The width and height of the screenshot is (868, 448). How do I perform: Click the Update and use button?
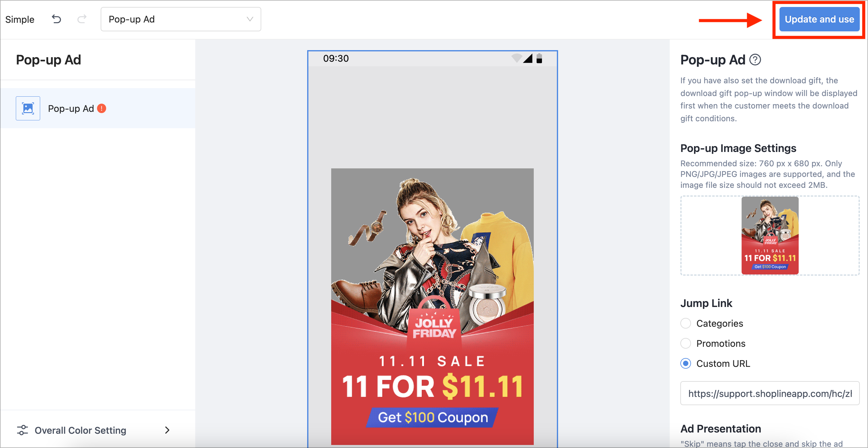(819, 19)
